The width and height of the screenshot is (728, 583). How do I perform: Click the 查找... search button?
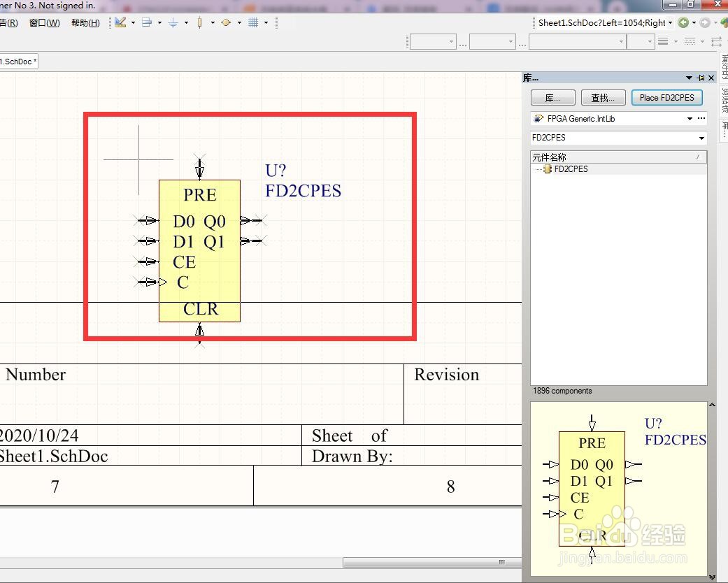click(603, 97)
